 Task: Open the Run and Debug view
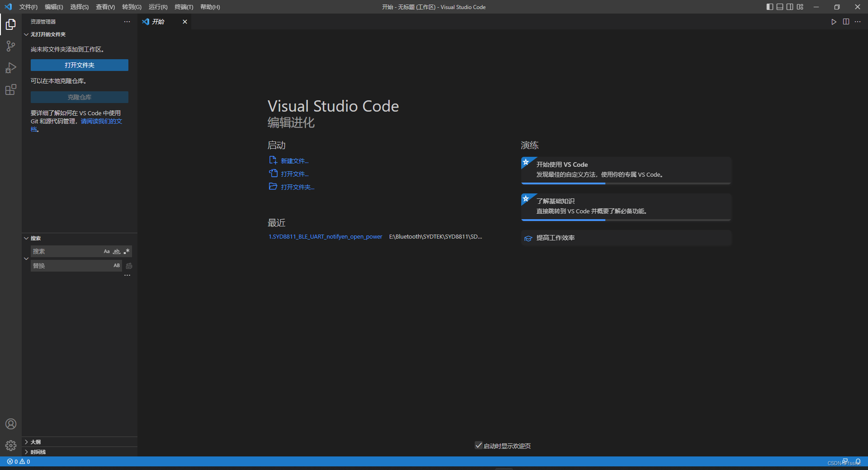pyautogui.click(x=11, y=68)
